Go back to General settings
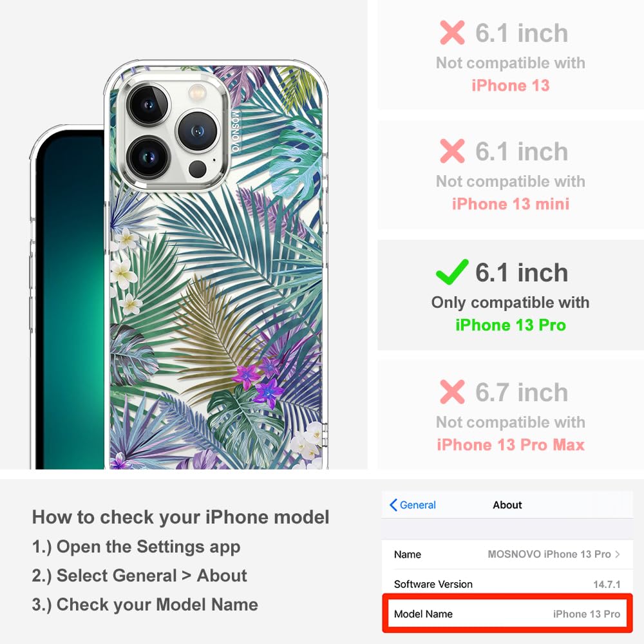Viewport: 644px width, 644px height. 413,505
